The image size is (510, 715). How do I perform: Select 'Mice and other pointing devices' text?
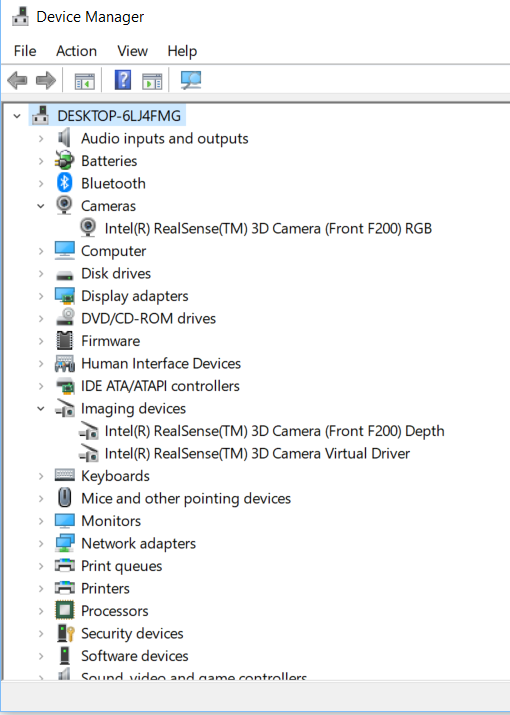coord(186,498)
